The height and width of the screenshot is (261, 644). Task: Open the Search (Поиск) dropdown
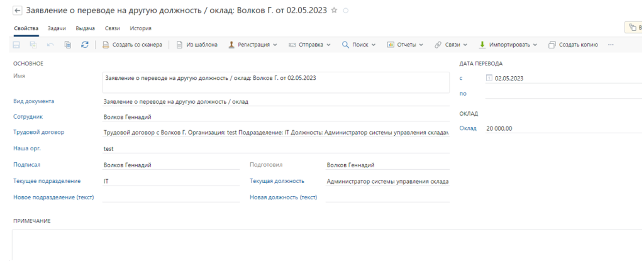click(358, 45)
